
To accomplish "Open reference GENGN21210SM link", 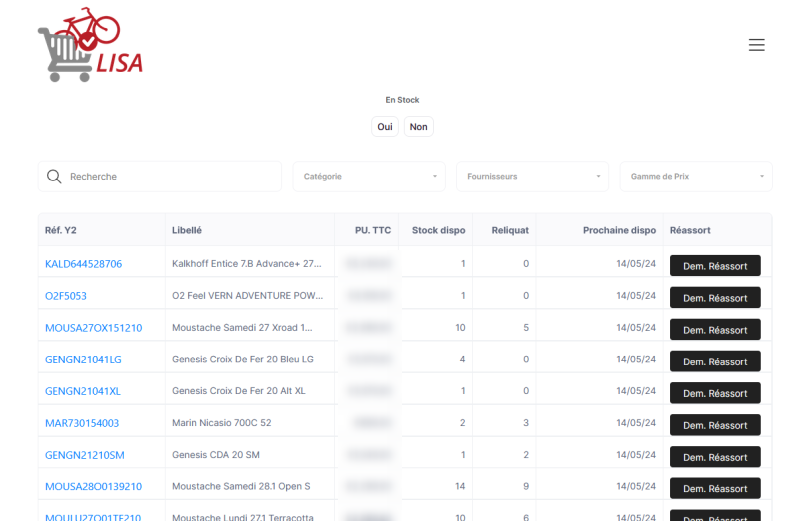I will [x=85, y=455].
